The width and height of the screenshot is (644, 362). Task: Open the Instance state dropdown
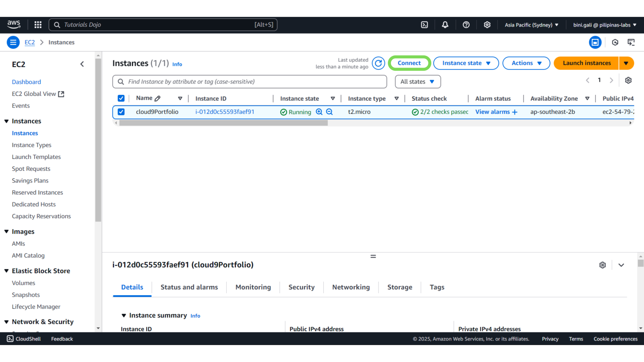(x=466, y=63)
